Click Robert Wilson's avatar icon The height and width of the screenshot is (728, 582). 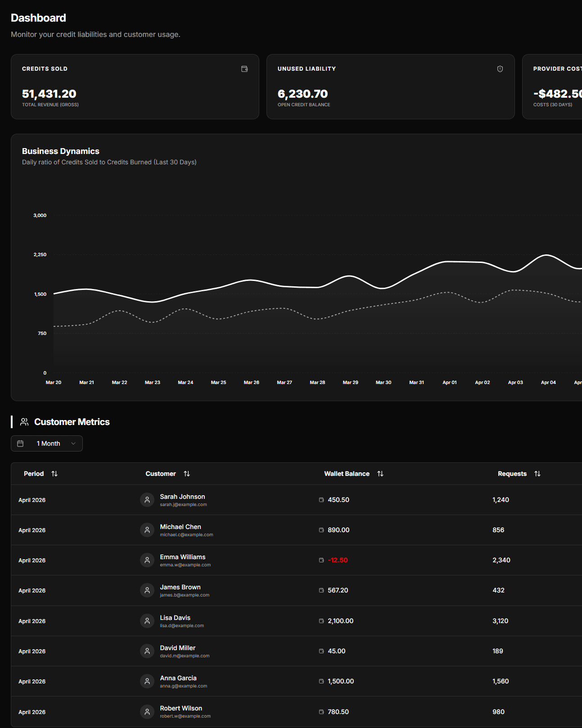point(147,712)
